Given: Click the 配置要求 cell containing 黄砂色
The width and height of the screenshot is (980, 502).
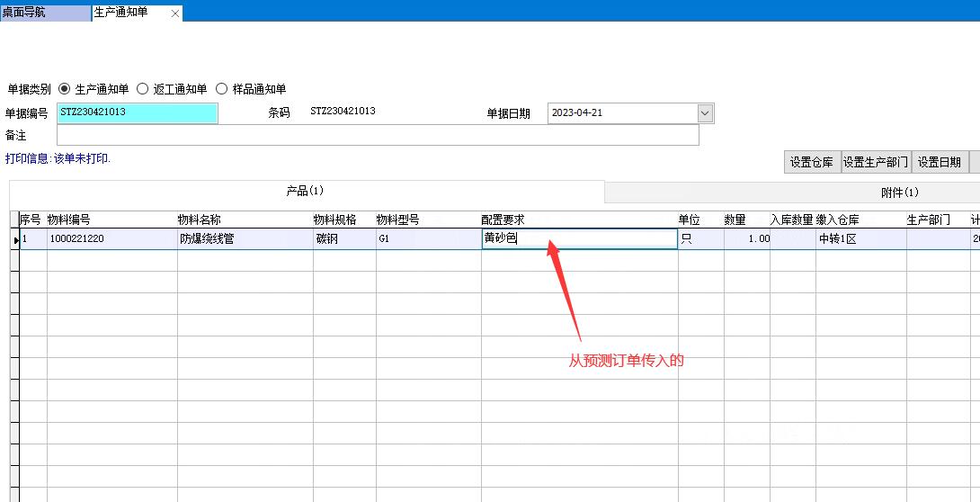Looking at the screenshot, I should pyautogui.click(x=579, y=238).
